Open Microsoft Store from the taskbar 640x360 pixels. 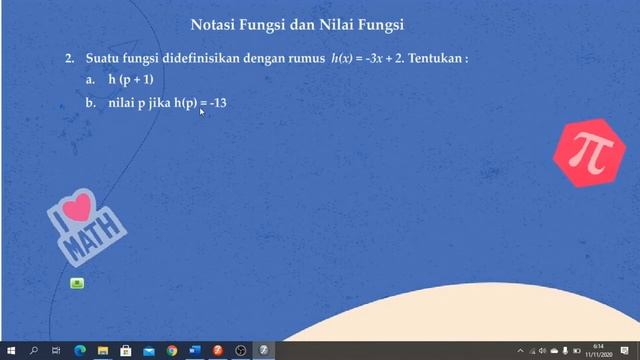(126, 351)
